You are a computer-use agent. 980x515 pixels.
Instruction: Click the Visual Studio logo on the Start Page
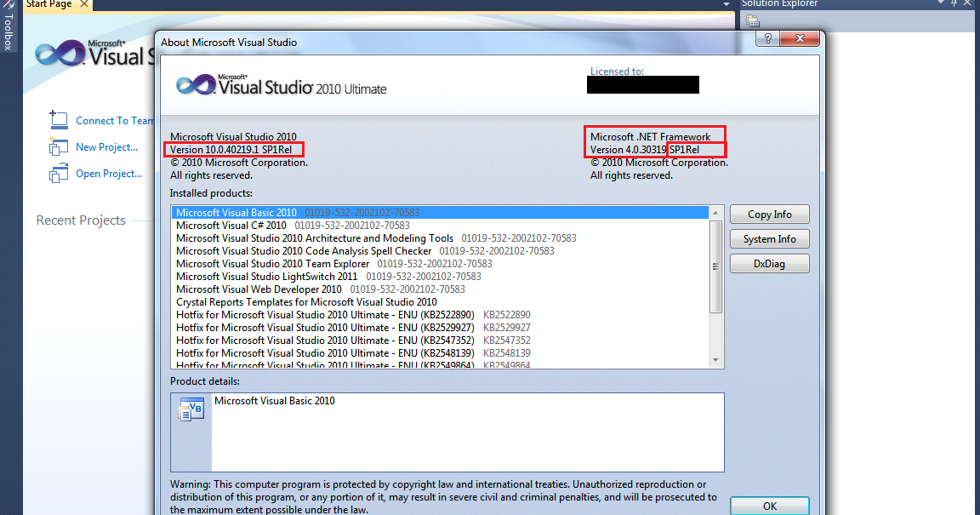pyautogui.click(x=94, y=54)
